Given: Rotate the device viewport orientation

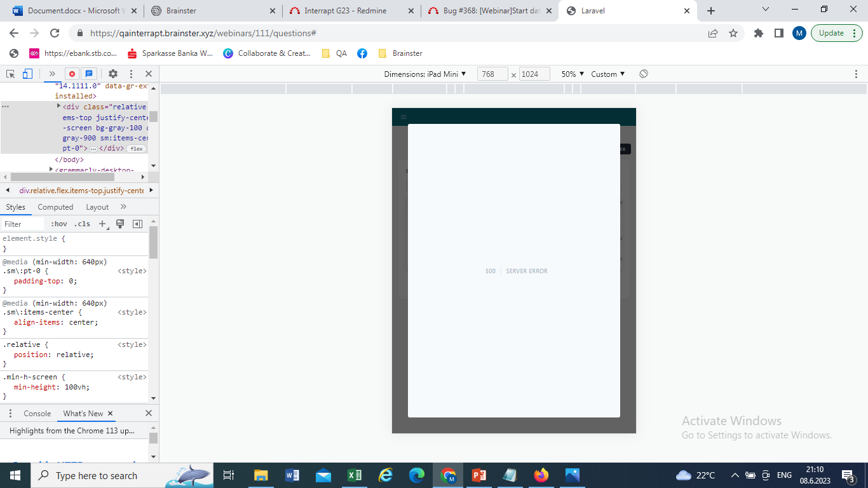Looking at the screenshot, I should coord(644,74).
